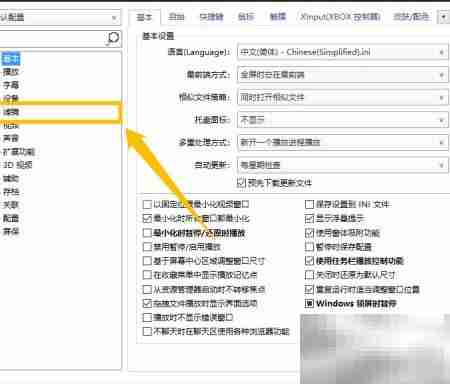Select 滤镜 in the settings tree
450x384 pixels.
[11, 112]
